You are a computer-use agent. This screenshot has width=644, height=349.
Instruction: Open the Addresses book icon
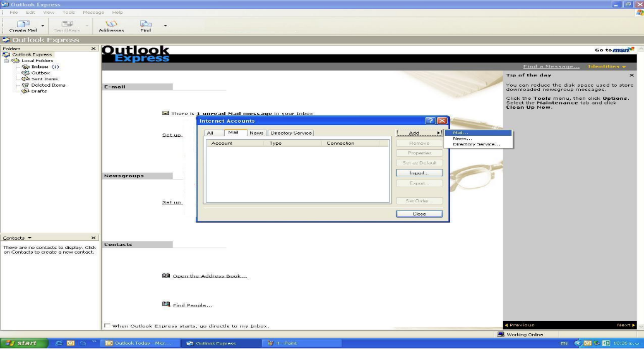111,24
